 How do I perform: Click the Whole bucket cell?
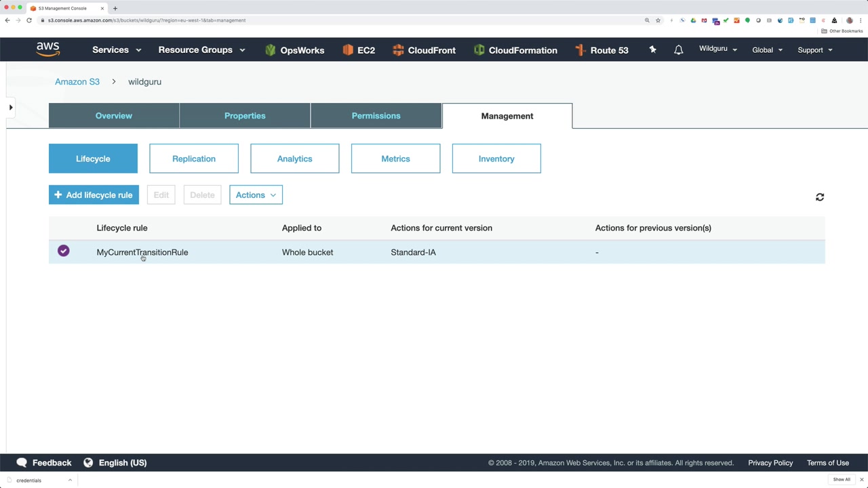coord(307,252)
